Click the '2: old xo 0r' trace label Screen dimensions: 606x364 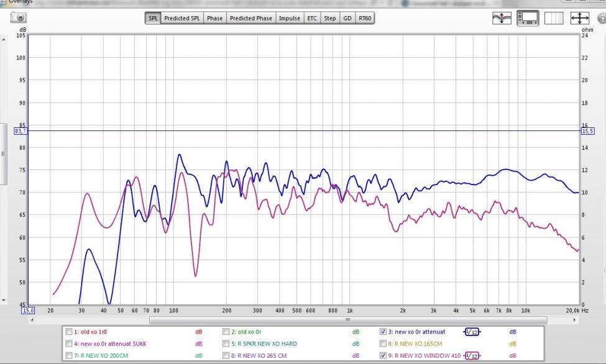246,332
